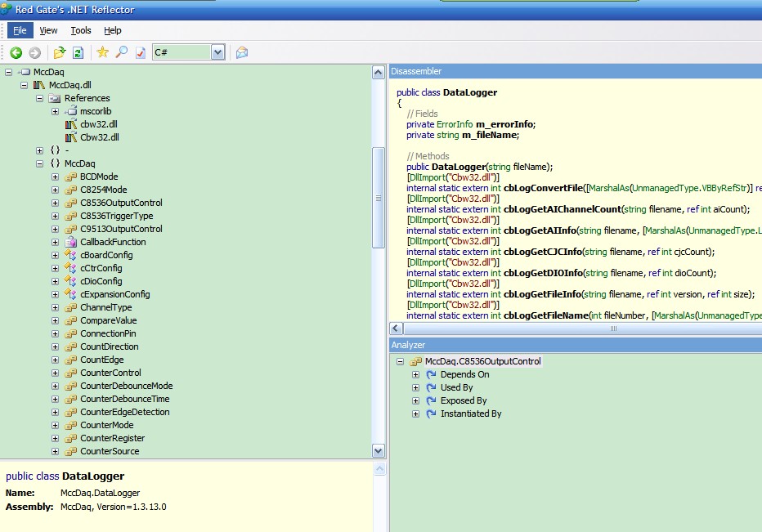This screenshot has height=532, width=762.
Task: Expand Instantiated By in Analyzer
Action: (x=415, y=414)
